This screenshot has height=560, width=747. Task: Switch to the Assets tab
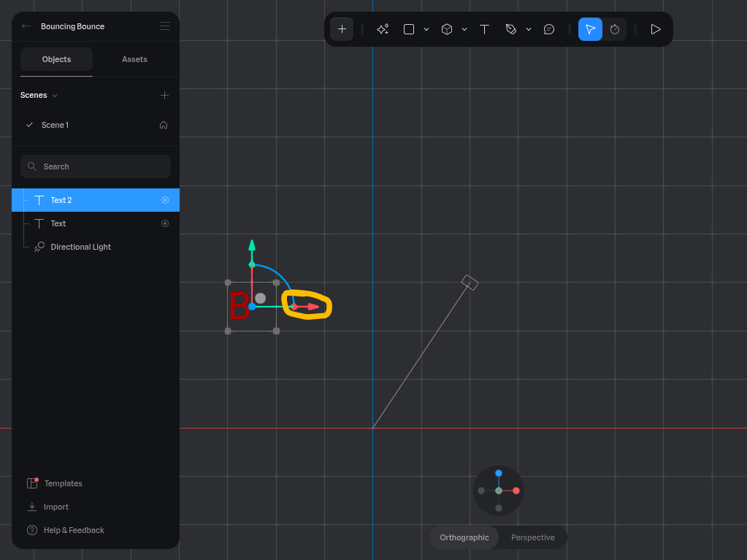[x=134, y=59]
